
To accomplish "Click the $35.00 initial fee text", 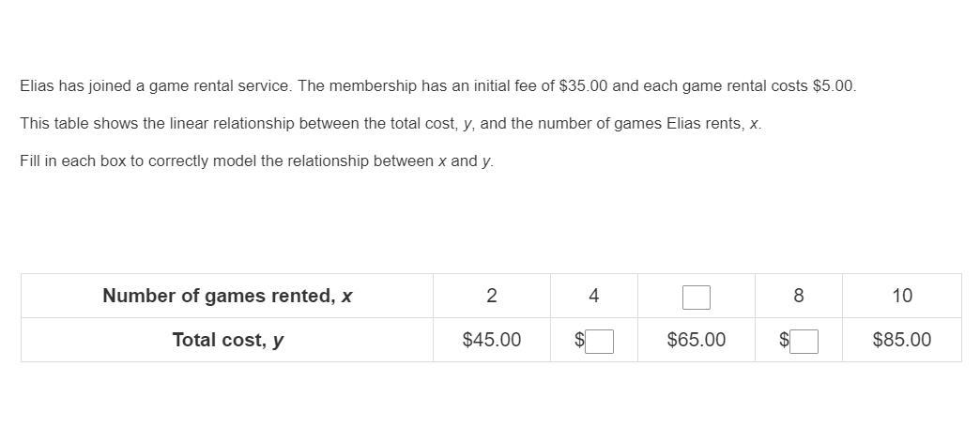I will pos(583,85).
